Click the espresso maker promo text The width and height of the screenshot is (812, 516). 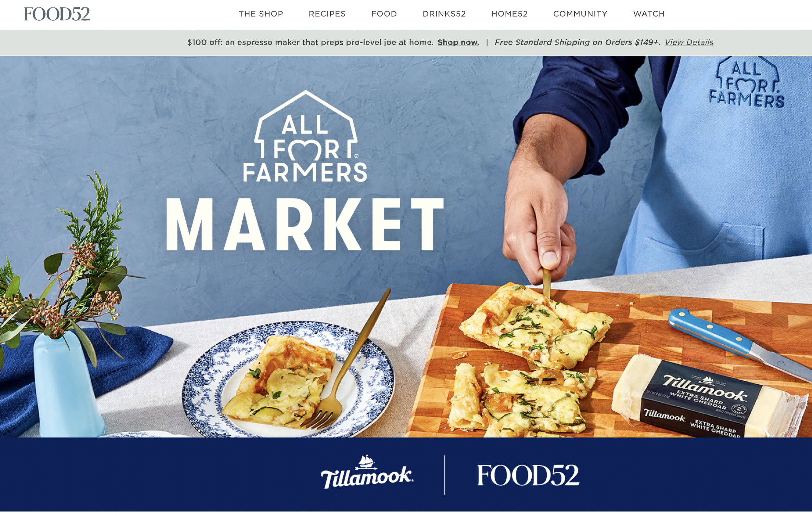[310, 42]
